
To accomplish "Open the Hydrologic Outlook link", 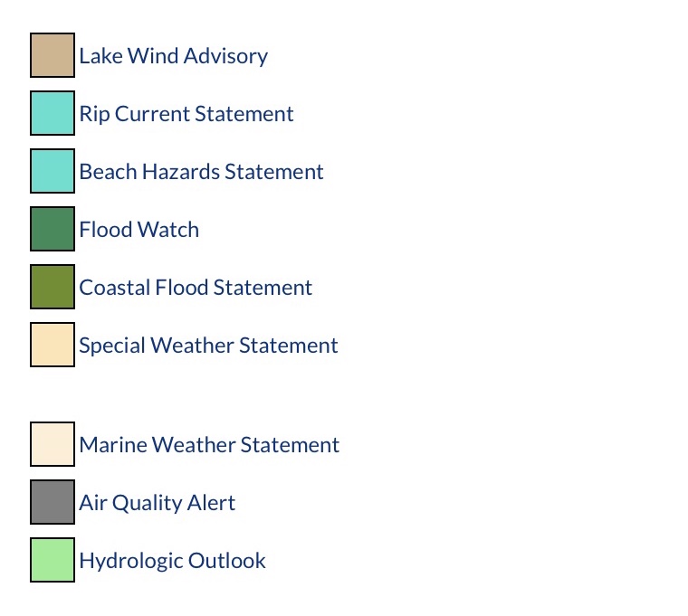I will (x=172, y=561).
